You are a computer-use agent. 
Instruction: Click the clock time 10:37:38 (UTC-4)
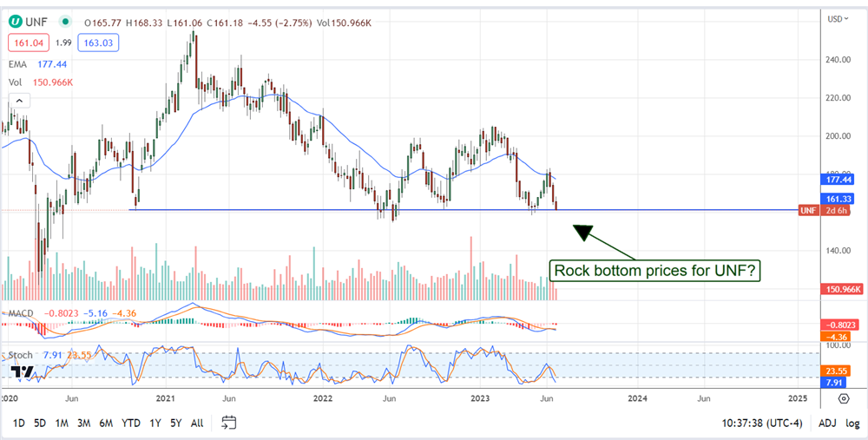[x=762, y=424]
